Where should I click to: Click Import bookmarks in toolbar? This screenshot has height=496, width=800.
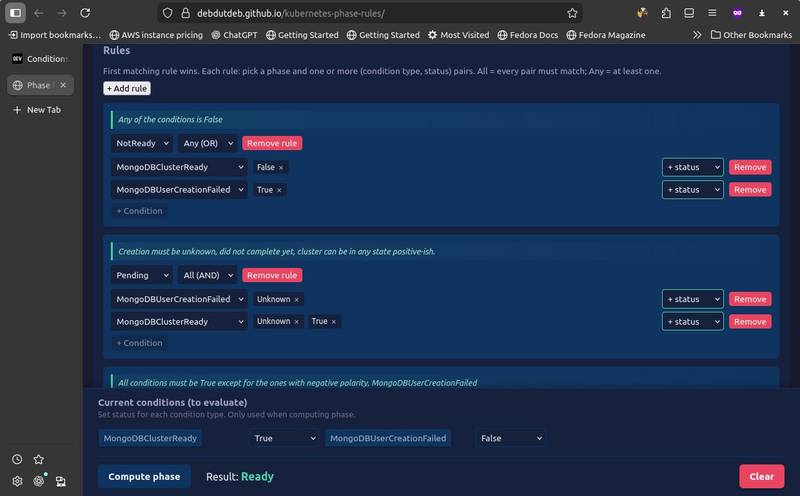coord(55,35)
